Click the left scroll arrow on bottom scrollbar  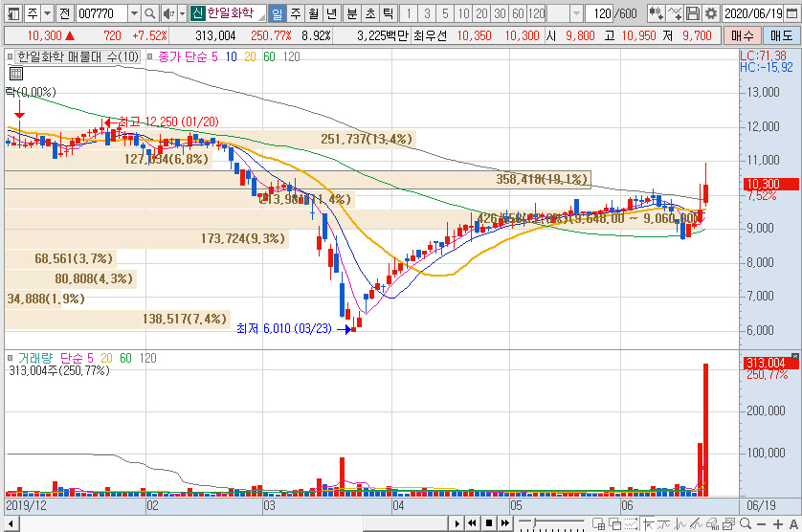(x=11, y=523)
